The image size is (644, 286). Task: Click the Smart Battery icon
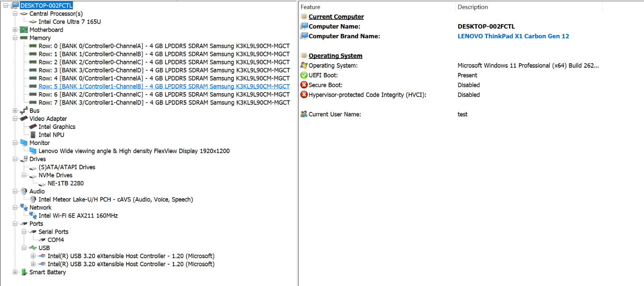[24, 272]
